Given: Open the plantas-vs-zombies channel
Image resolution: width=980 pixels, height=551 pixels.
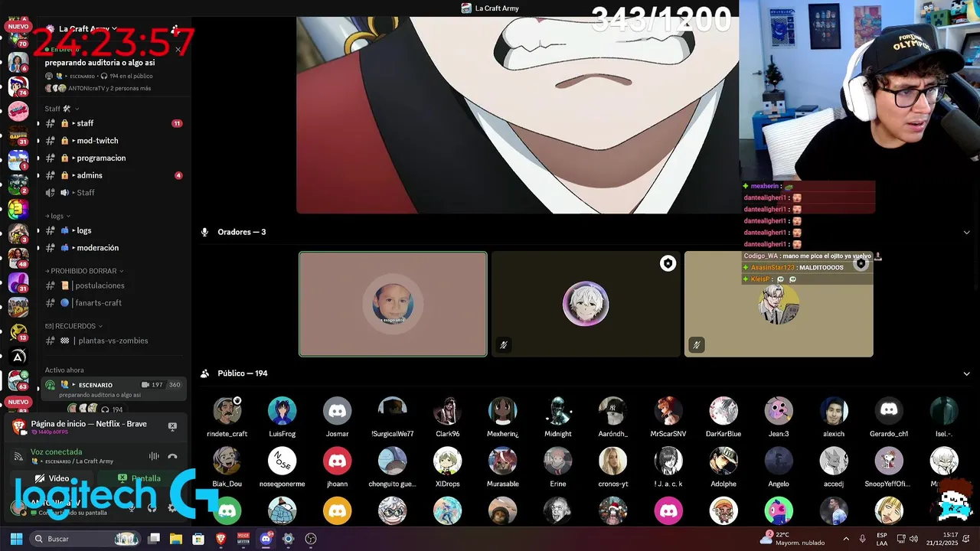Looking at the screenshot, I should [113, 341].
